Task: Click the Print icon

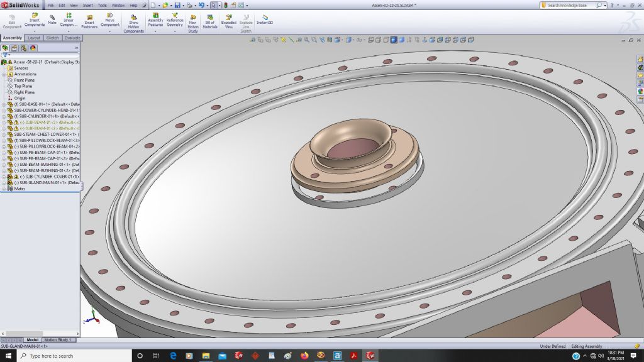Action: [x=189, y=5]
